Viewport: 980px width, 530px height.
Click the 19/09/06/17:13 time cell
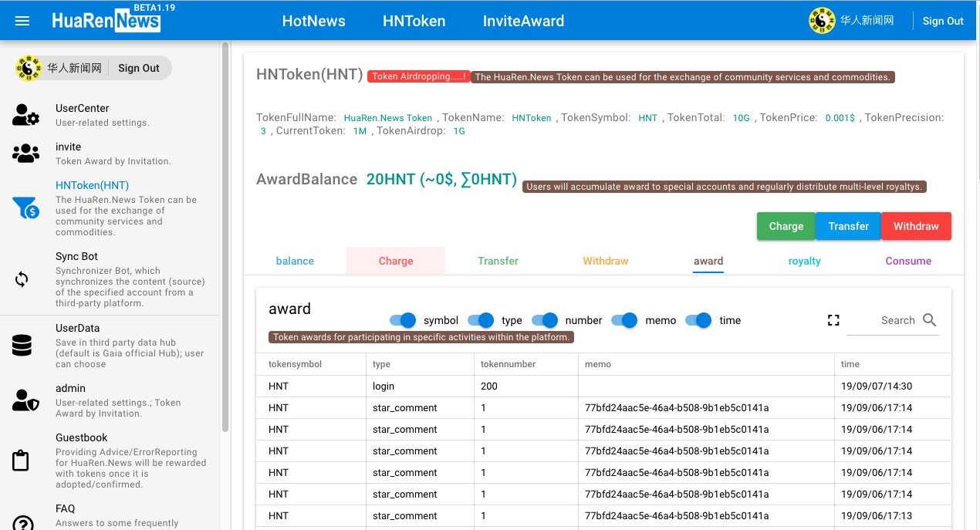tap(893, 515)
